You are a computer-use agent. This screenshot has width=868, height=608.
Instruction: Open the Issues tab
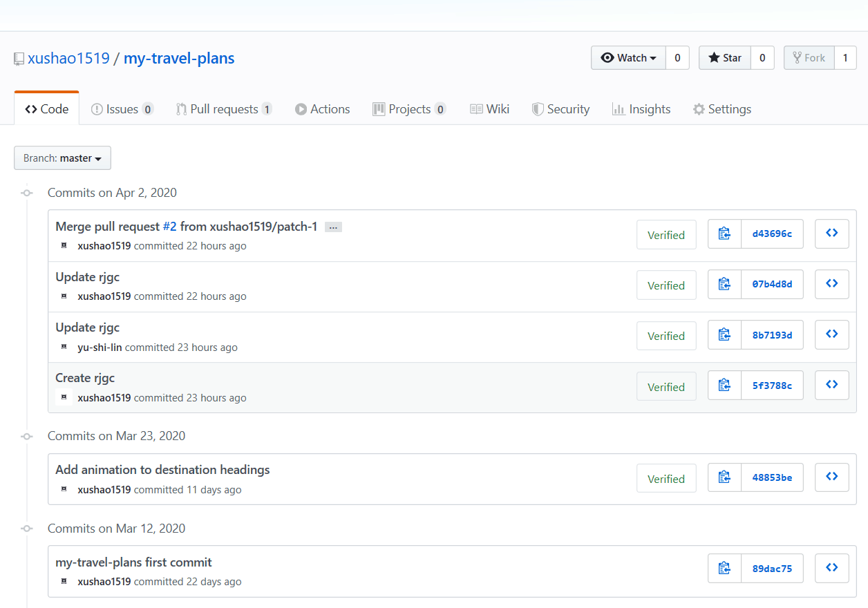click(x=122, y=109)
